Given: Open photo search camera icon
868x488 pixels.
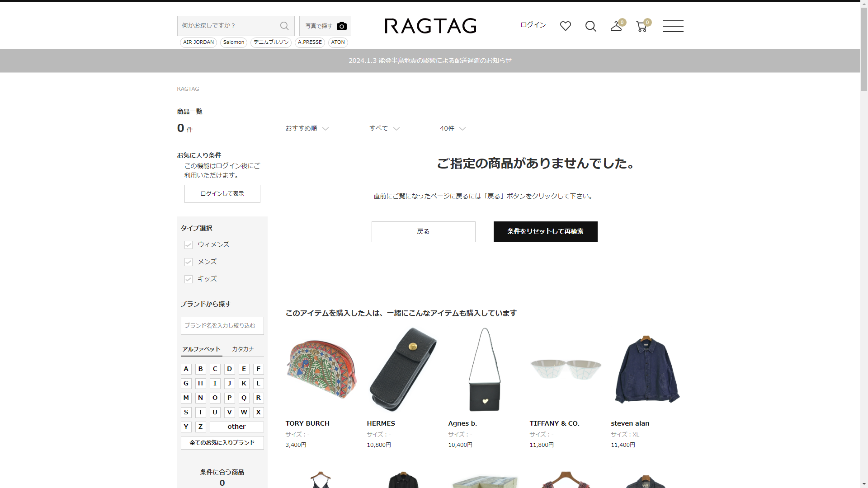Looking at the screenshot, I should [342, 26].
